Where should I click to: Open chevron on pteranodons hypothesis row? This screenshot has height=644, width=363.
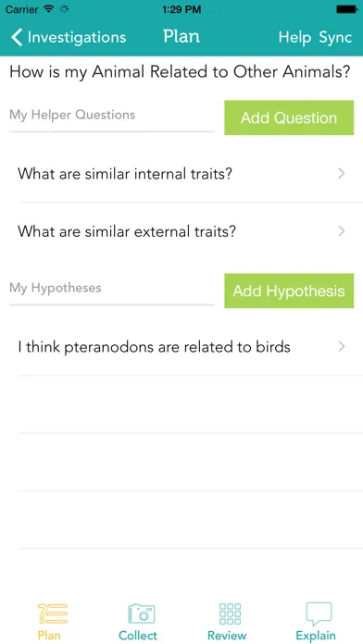pyautogui.click(x=341, y=347)
